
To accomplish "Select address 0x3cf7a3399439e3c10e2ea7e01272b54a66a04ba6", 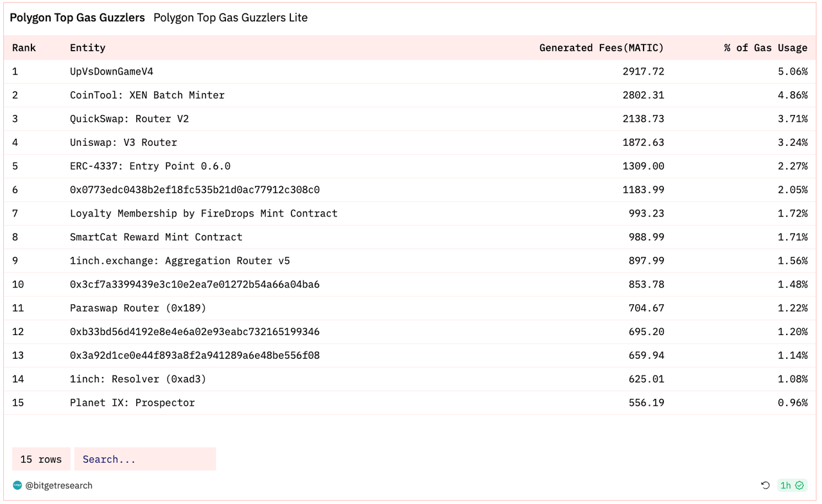I will click(x=195, y=284).
